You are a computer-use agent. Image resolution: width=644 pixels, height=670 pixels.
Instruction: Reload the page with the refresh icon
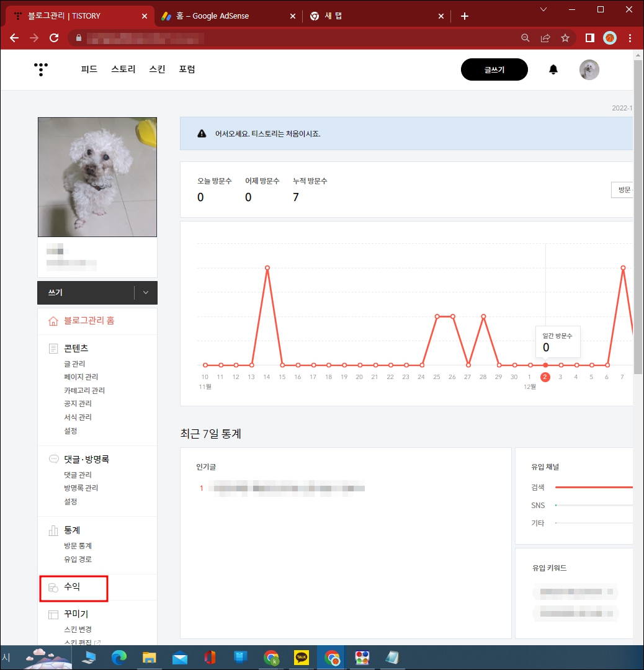[x=54, y=38]
